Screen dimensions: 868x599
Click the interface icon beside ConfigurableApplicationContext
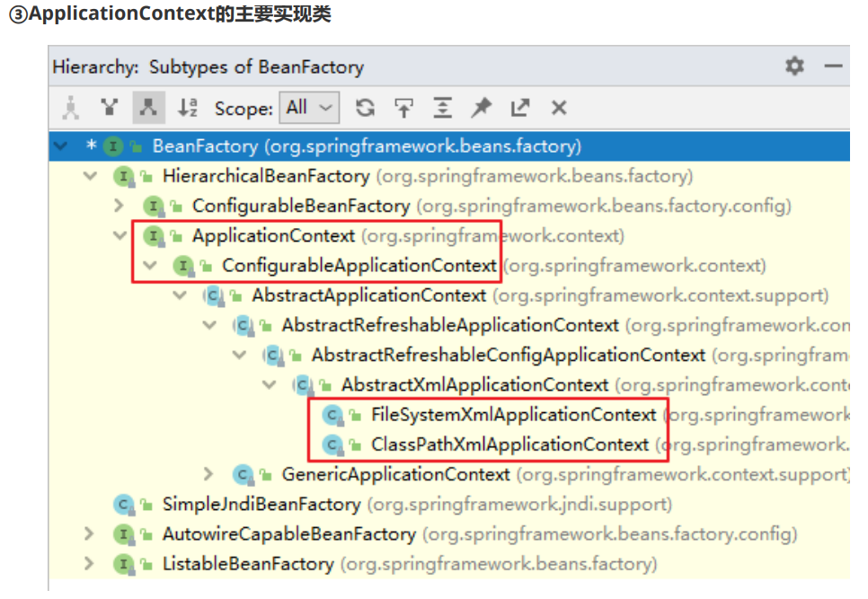[183, 267]
